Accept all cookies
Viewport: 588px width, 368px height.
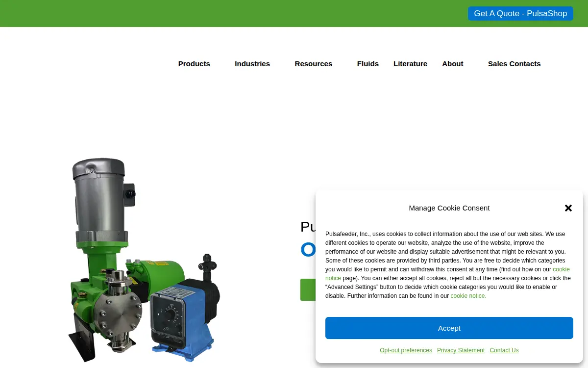(x=449, y=328)
